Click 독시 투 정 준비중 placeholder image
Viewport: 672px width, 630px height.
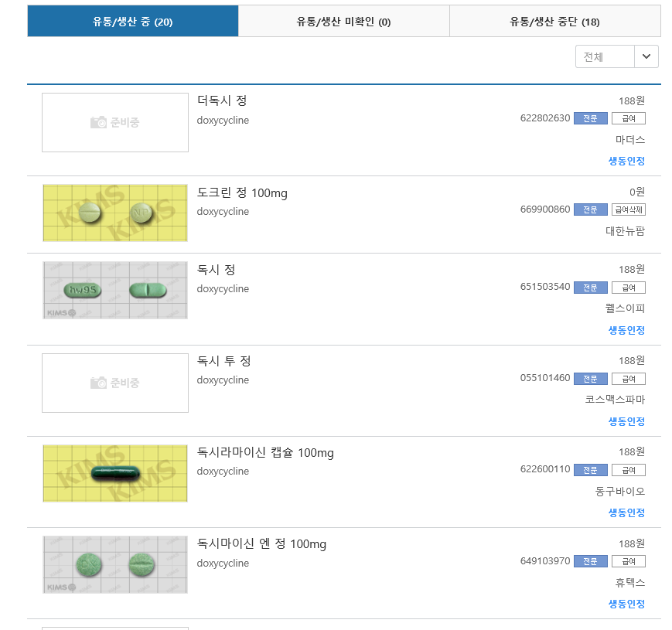coord(115,383)
